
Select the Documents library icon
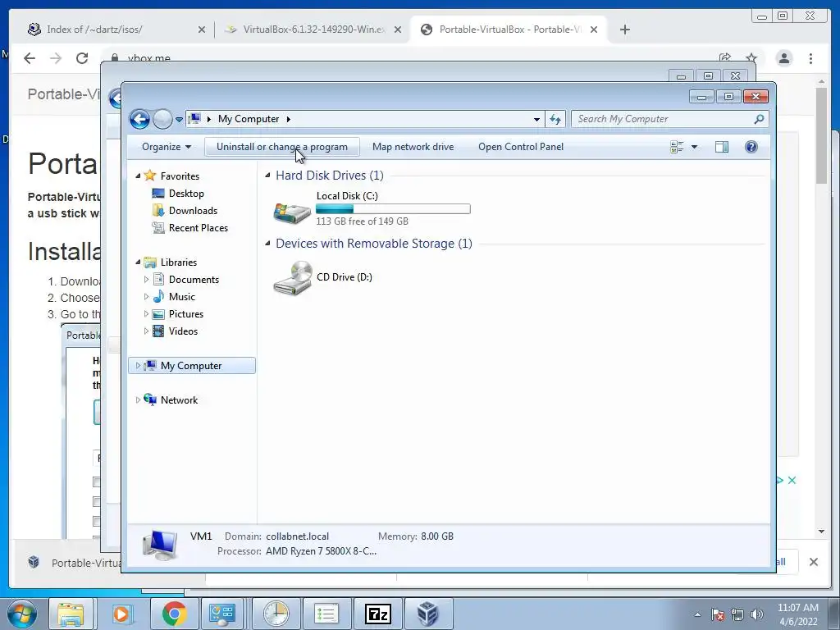pyautogui.click(x=158, y=279)
